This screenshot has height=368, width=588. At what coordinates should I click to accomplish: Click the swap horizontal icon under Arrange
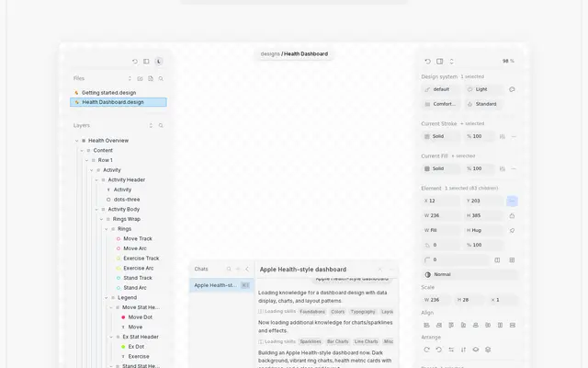tap(451, 350)
